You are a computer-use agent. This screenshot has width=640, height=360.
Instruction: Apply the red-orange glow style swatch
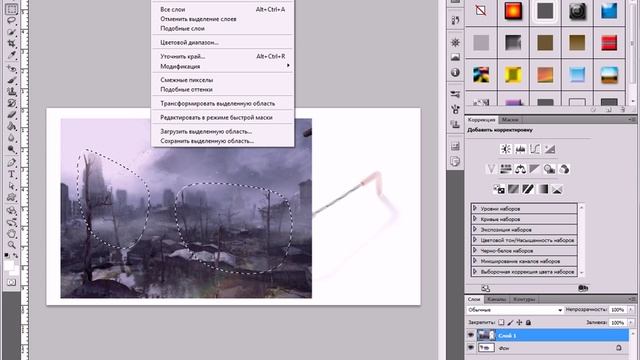(x=513, y=11)
